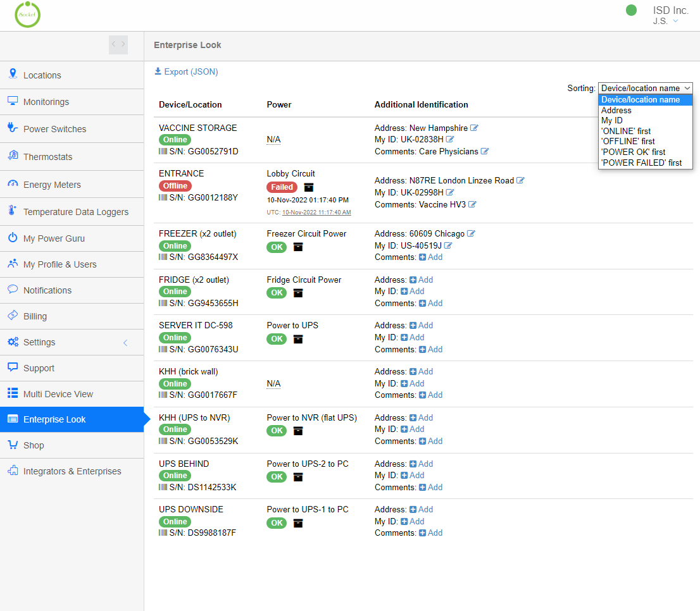The image size is (700, 611).
Task: Open Power Switches via its plug icon
Action: [13, 128]
